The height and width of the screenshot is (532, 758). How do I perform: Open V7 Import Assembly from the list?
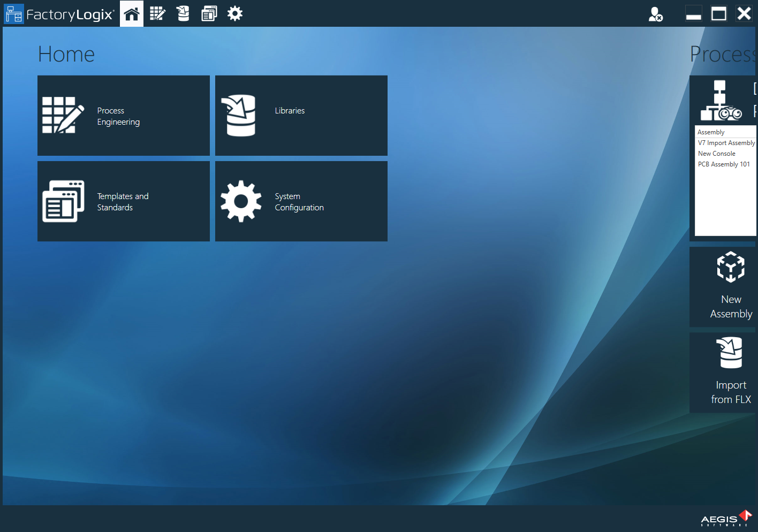click(725, 142)
